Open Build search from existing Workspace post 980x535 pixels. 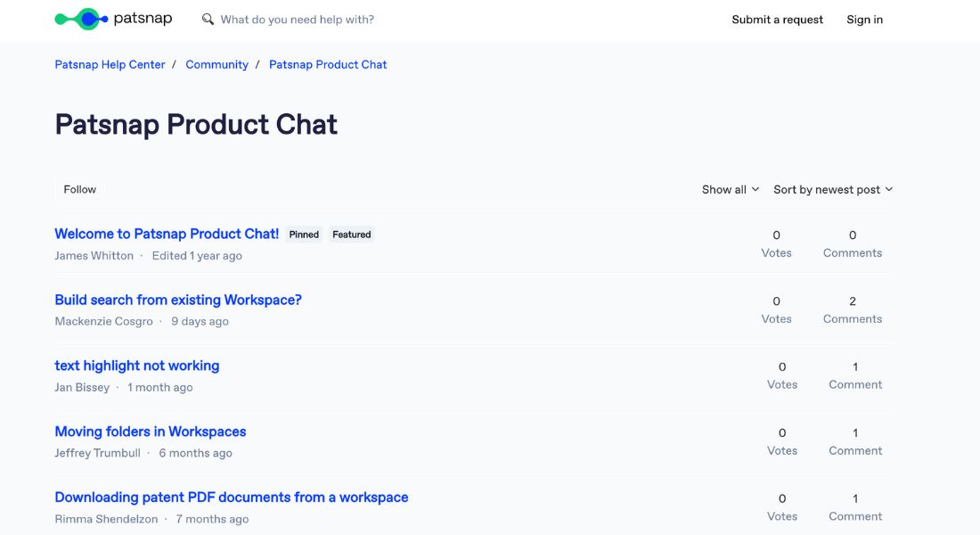(178, 300)
